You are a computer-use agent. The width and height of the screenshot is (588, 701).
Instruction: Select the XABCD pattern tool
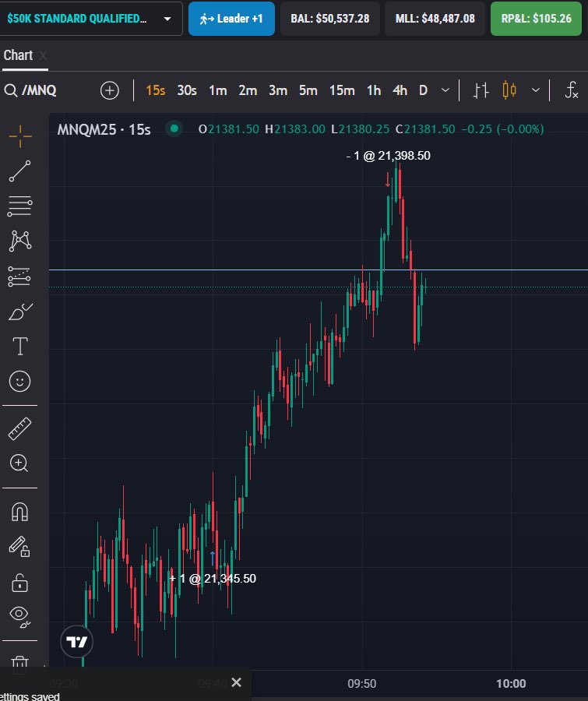tap(20, 241)
